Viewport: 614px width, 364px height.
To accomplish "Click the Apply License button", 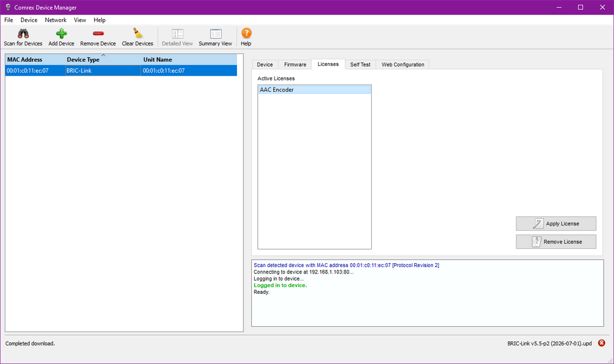I will point(556,224).
